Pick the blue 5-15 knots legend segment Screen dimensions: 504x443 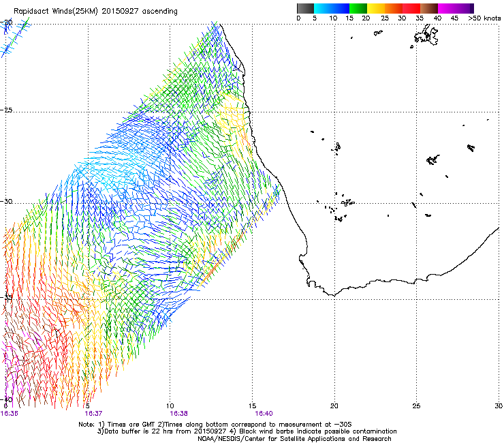pos(332,8)
